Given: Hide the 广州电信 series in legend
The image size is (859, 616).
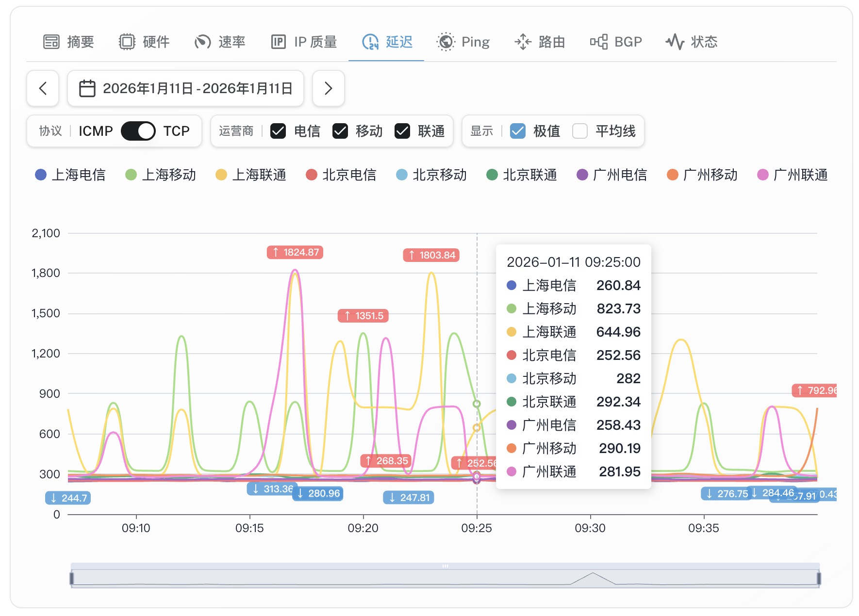Looking at the screenshot, I should point(612,175).
